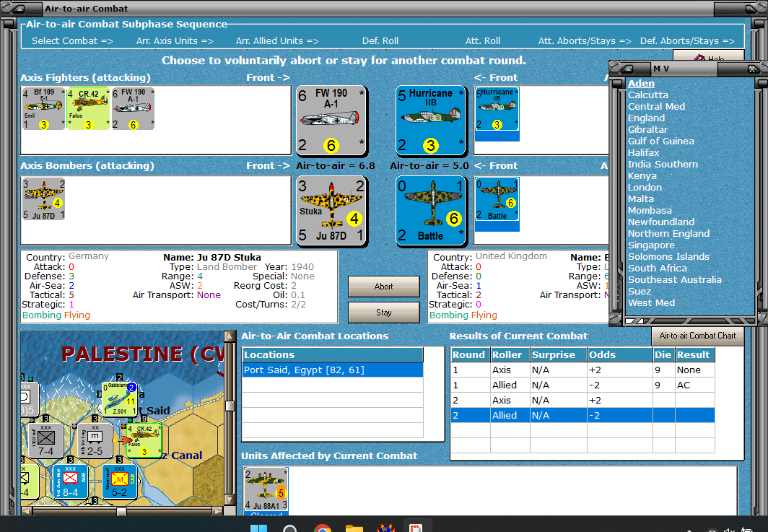This screenshot has height=532, width=768.
Task: Click the 2-5 unit on the map
Action: click(95, 440)
